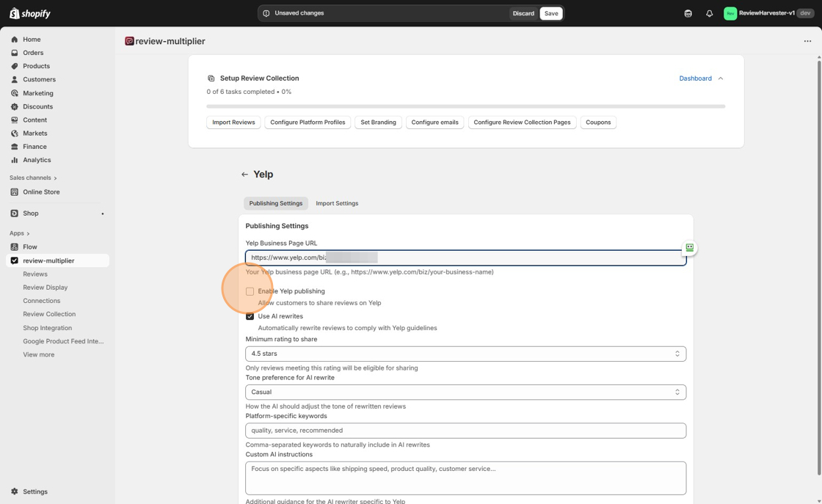Click the notifications bell icon
The height and width of the screenshot is (504, 822).
coord(709,12)
